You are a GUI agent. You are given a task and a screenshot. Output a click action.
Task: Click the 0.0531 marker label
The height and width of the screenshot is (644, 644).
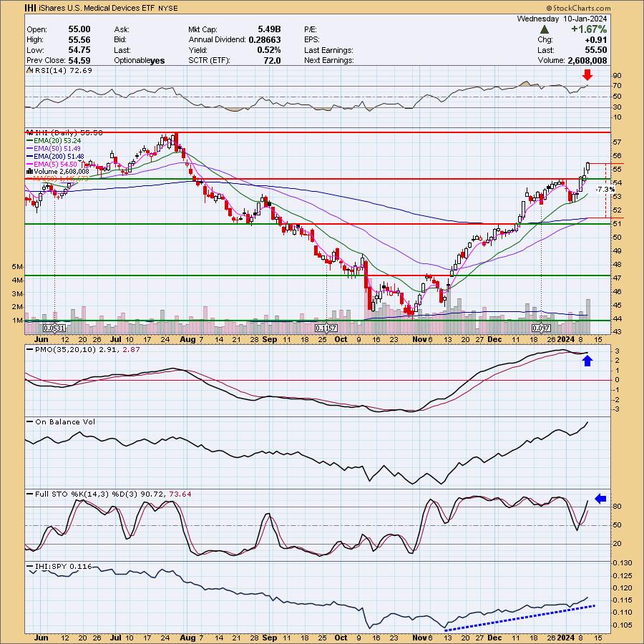54,328
